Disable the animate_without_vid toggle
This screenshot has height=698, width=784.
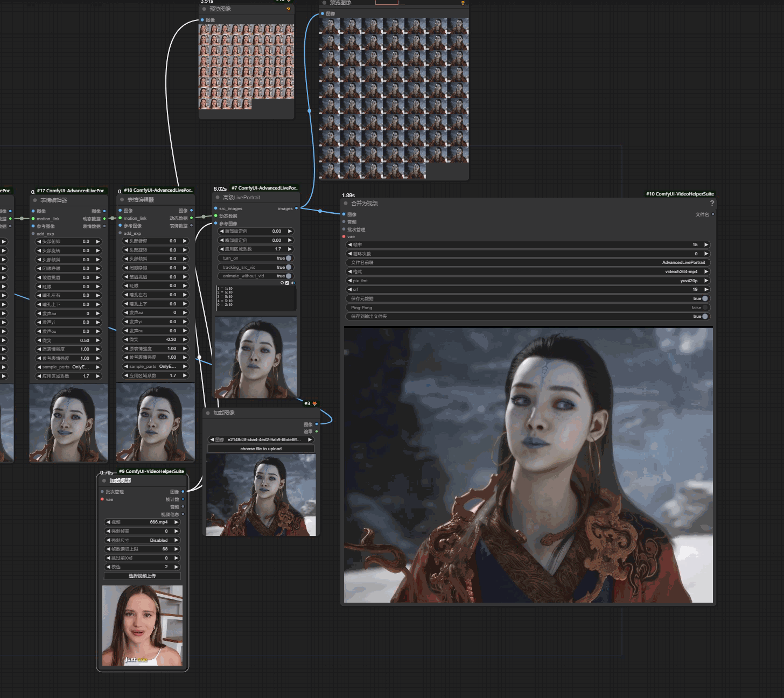(x=289, y=276)
